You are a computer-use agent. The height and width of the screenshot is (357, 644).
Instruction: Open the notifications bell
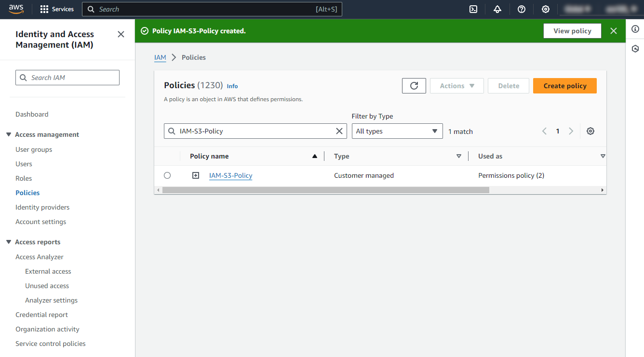(x=497, y=9)
